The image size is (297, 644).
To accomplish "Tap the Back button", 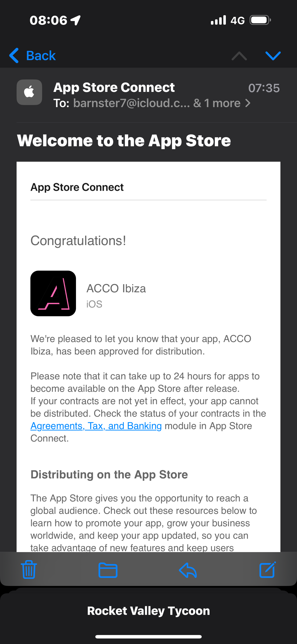I will (32, 55).
